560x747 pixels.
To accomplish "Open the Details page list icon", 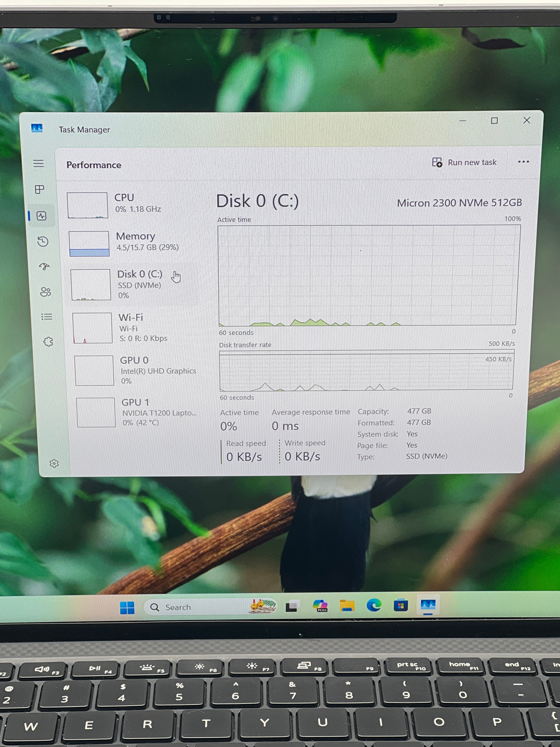I will [x=47, y=317].
